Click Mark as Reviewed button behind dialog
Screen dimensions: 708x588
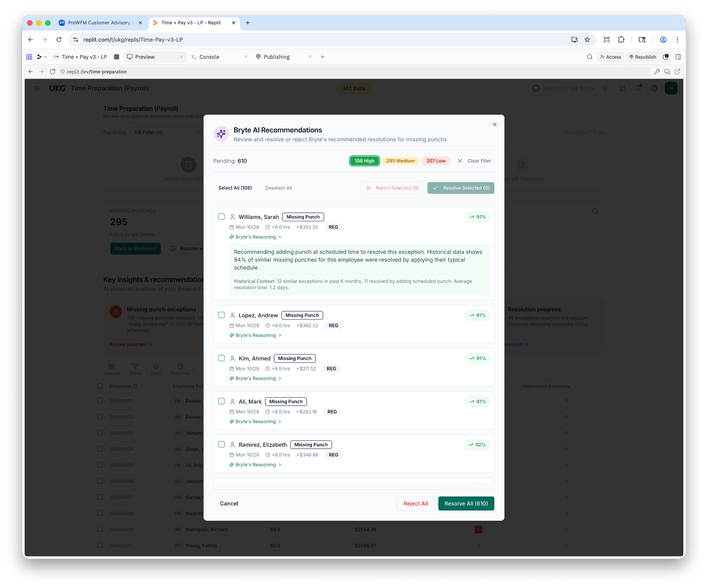click(135, 248)
